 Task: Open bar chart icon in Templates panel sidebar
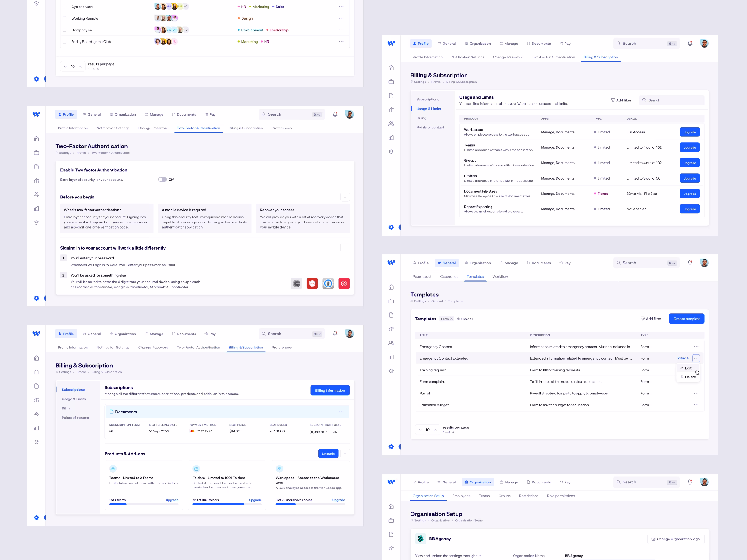pos(391,357)
